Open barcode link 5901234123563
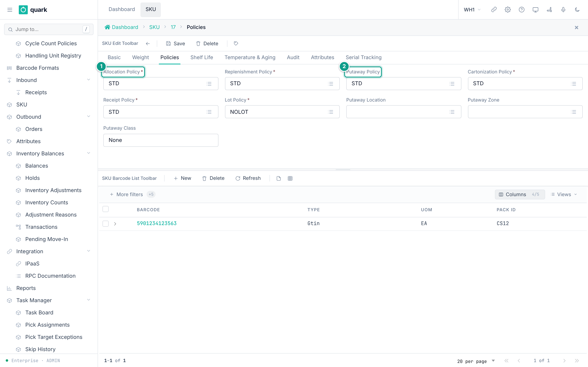Screen dimensions: 588x367 click(x=157, y=223)
